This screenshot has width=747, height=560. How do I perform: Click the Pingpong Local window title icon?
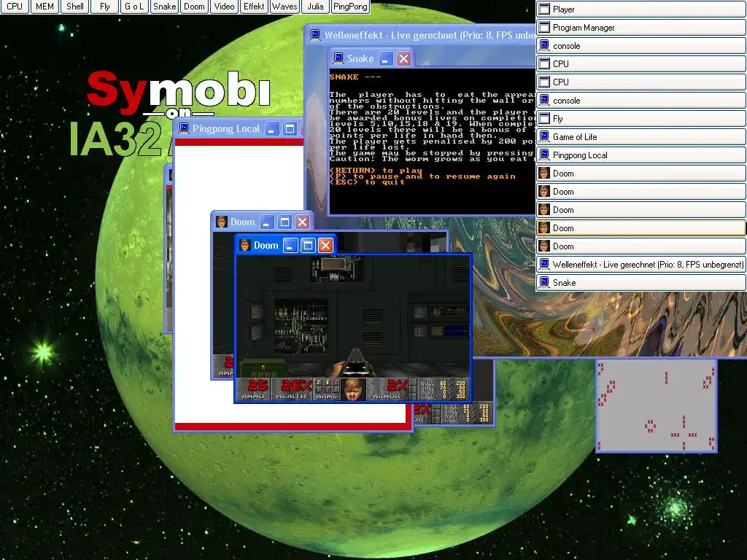click(184, 128)
